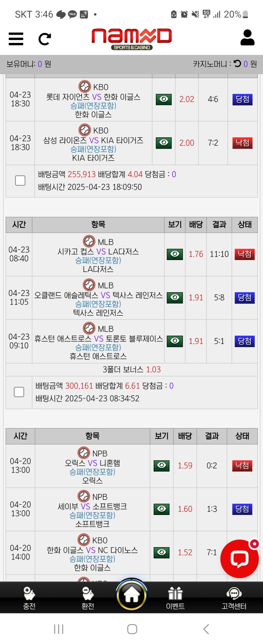Refresh the casino money balance
This screenshot has height=644, width=263.
237,64
